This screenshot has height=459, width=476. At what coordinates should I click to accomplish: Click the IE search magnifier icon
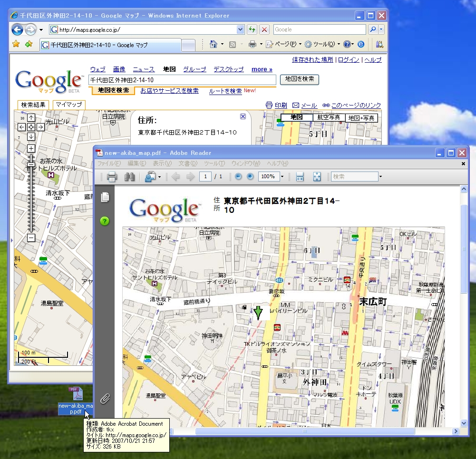coord(373,29)
